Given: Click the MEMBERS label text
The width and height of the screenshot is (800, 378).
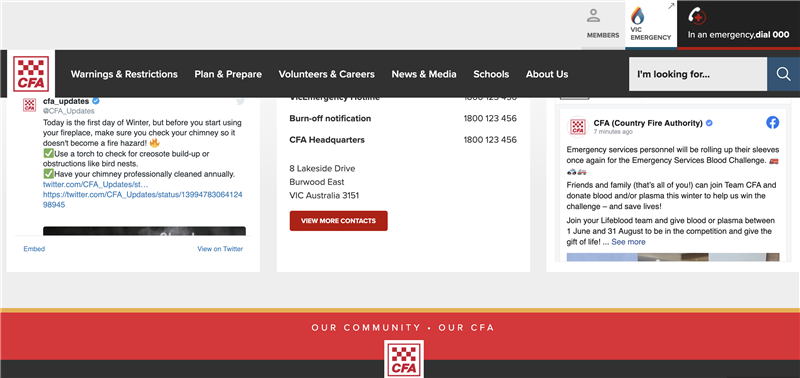Looking at the screenshot, I should (603, 35).
